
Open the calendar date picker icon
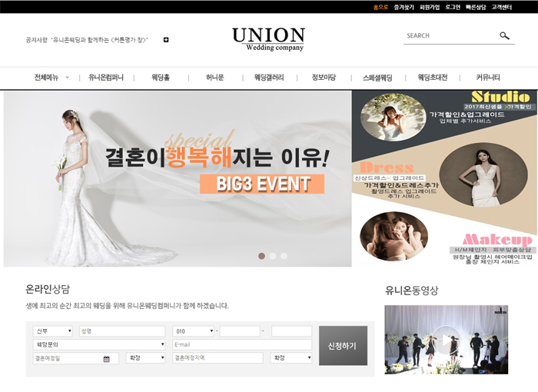pos(106,358)
